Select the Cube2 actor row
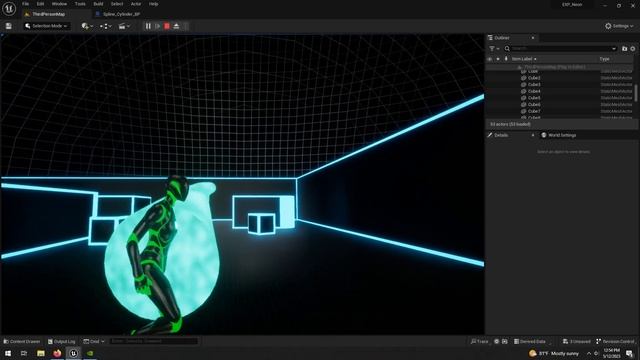This screenshot has width=640, height=360. pos(559,78)
